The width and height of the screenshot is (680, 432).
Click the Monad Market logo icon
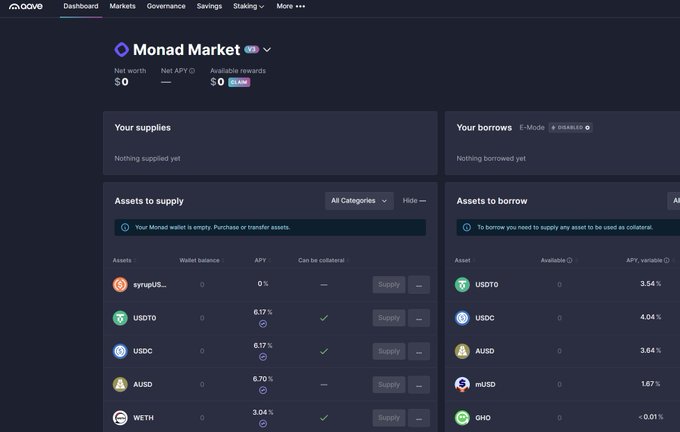coord(121,49)
